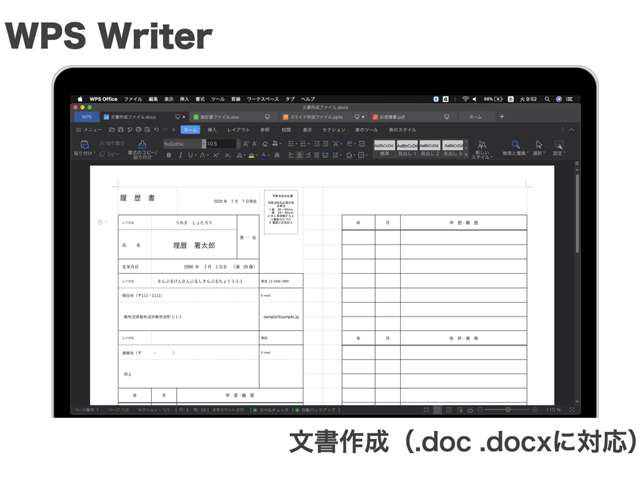This screenshot has width=640, height=480.
Task: Click the paragraph shading bucket icon
Action: pyautogui.click(x=349, y=155)
